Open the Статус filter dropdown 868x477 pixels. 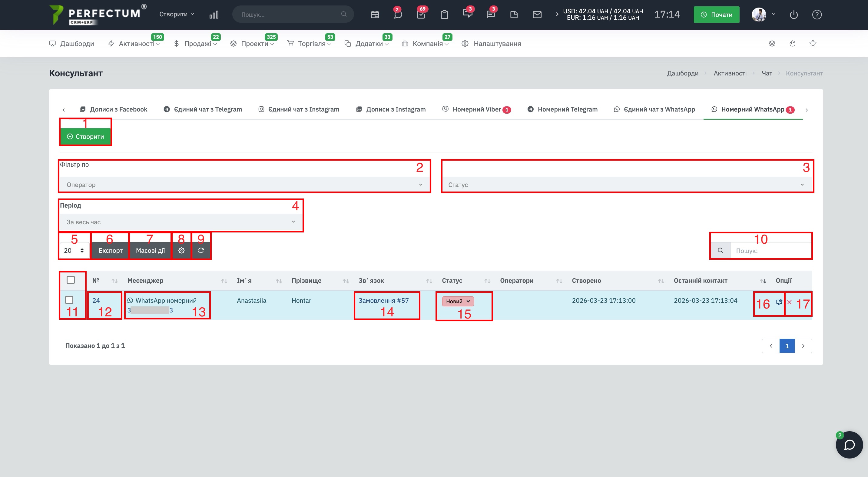627,185
